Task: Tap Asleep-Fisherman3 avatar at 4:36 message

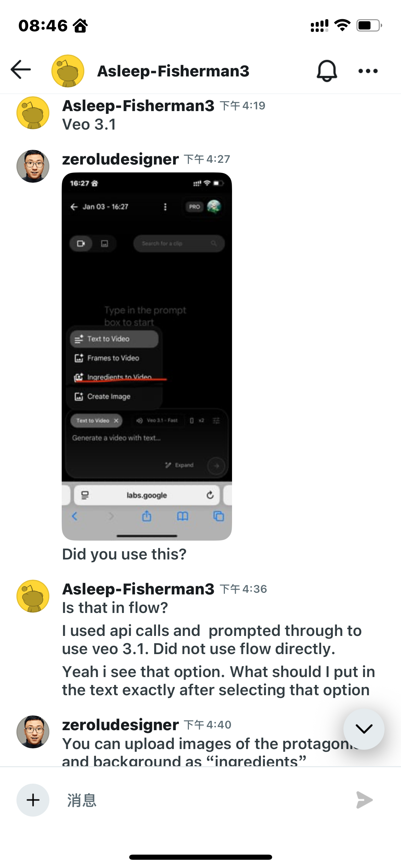Action: (33, 596)
